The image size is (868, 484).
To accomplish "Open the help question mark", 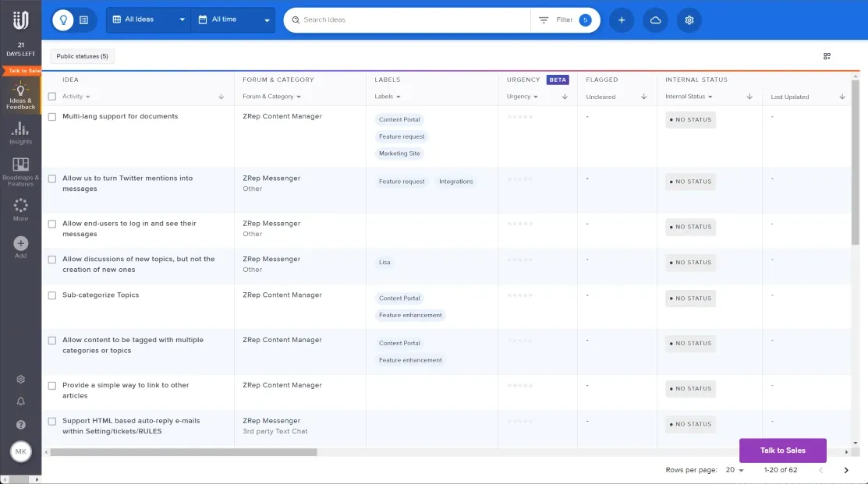I will point(20,425).
